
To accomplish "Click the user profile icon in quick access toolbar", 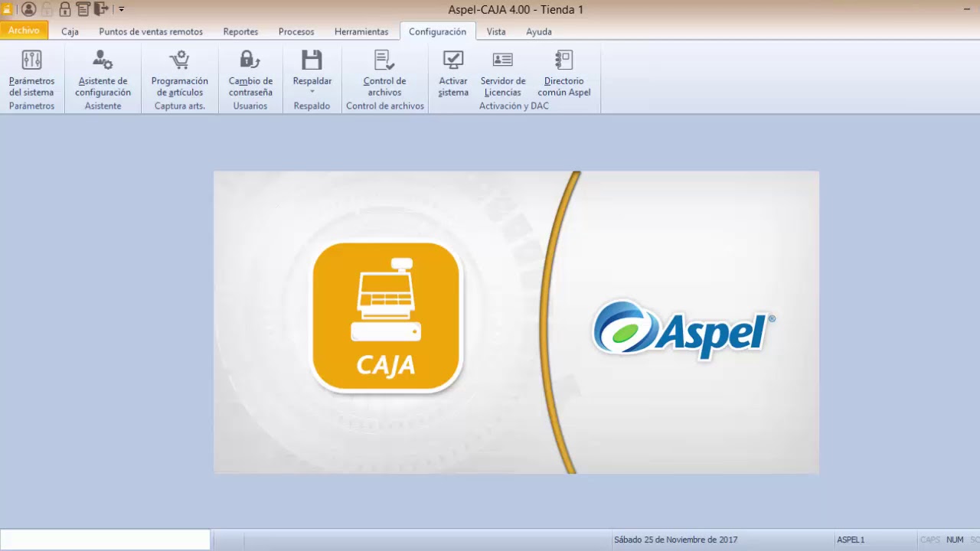I will click(29, 9).
